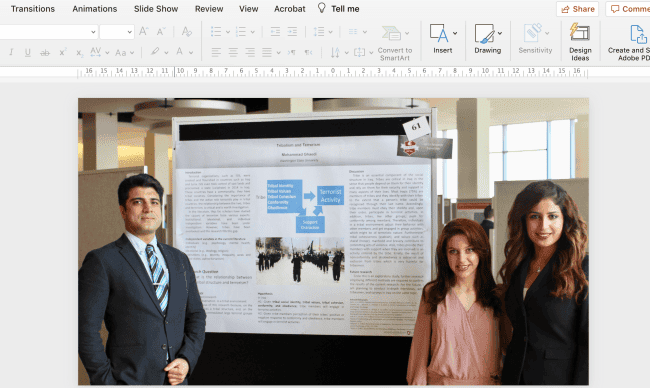
Task: Open the Review tab
Action: coord(209,9)
